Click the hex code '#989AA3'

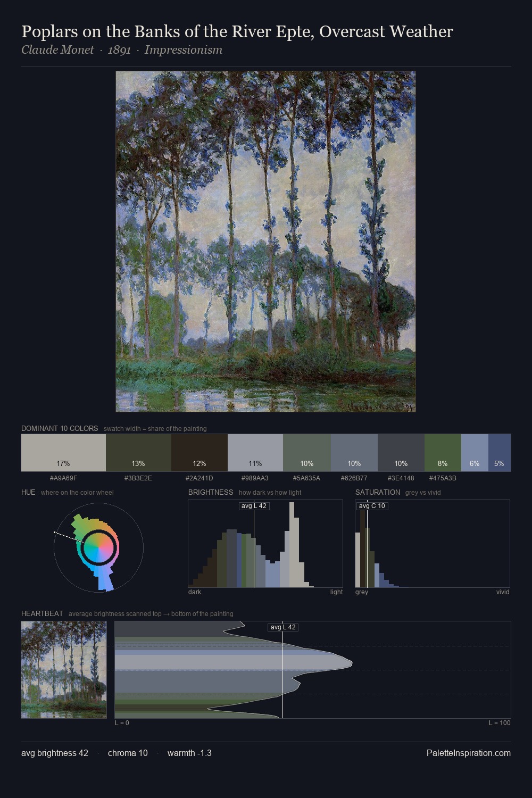(x=255, y=478)
